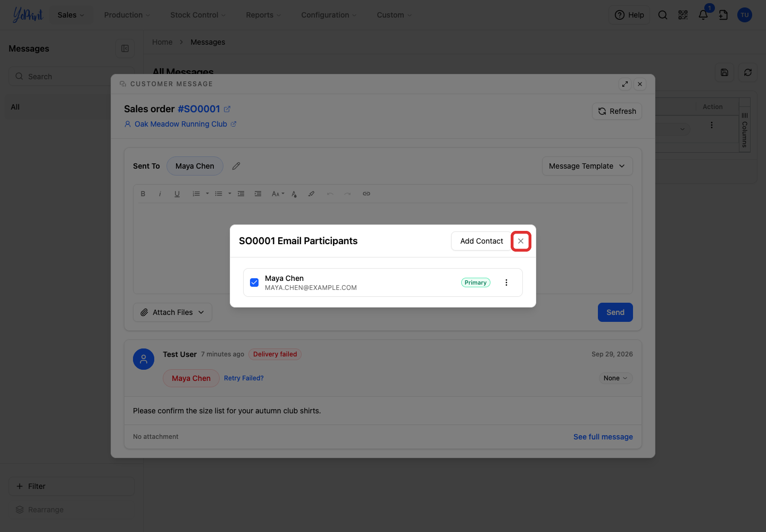Send the customer message
766x532 pixels.
(615, 312)
